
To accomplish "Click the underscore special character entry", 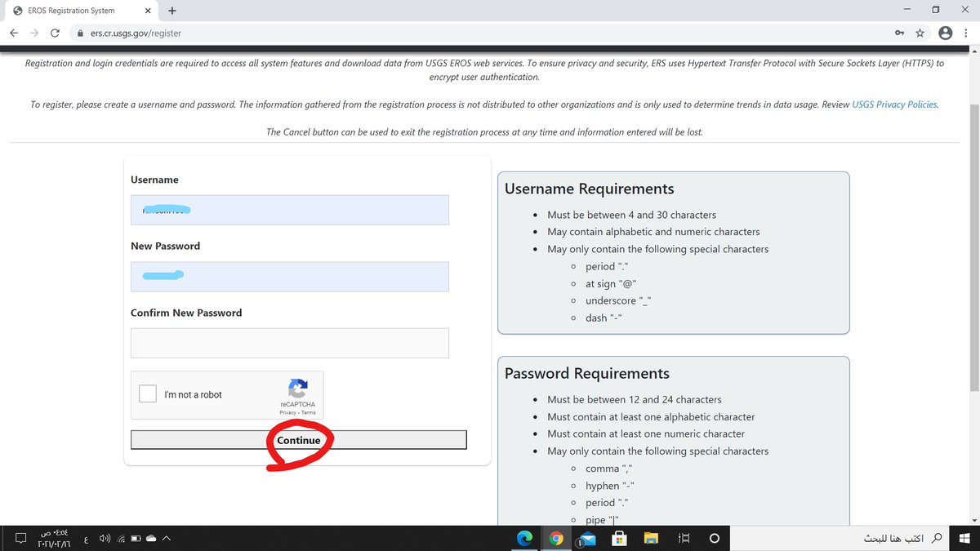I will coord(618,300).
